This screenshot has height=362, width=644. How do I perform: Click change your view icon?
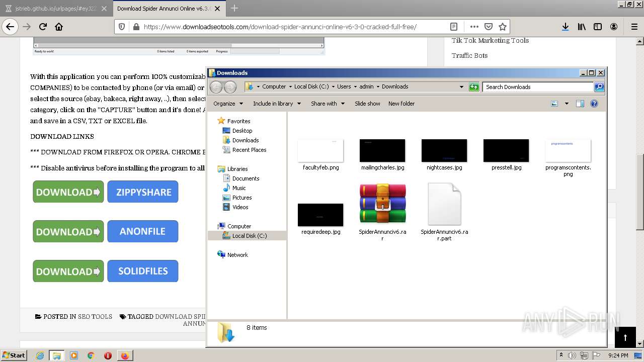pyautogui.click(x=554, y=104)
